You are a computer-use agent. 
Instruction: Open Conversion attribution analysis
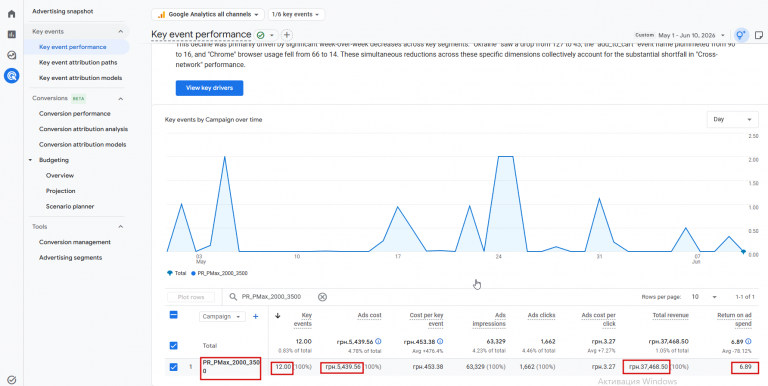click(83, 129)
